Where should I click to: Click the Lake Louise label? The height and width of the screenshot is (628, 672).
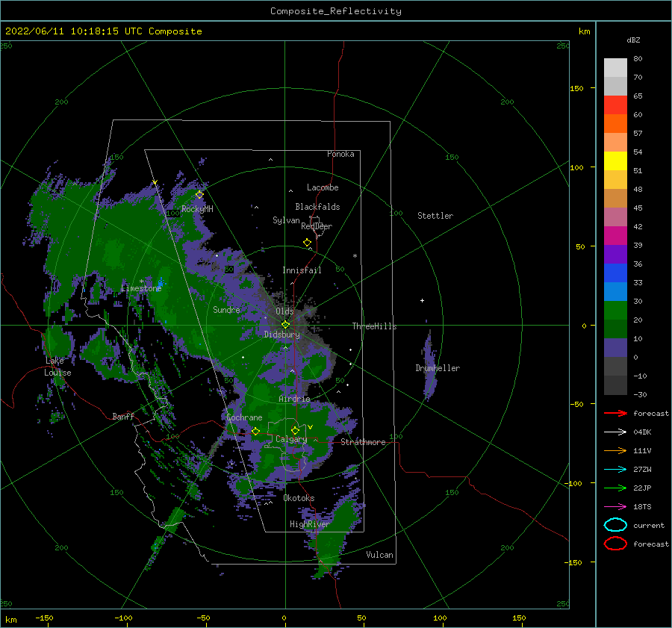(57, 367)
